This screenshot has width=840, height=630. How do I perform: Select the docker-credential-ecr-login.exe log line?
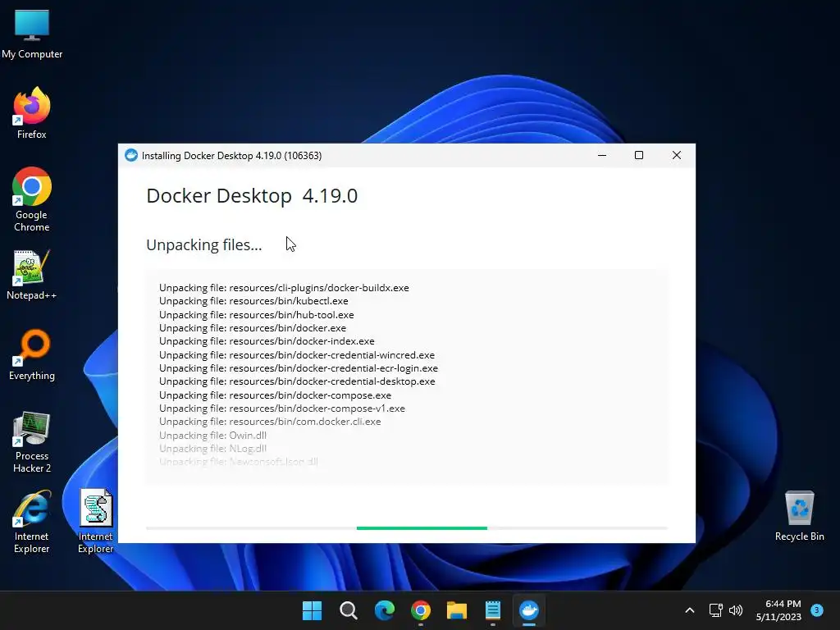click(x=299, y=368)
